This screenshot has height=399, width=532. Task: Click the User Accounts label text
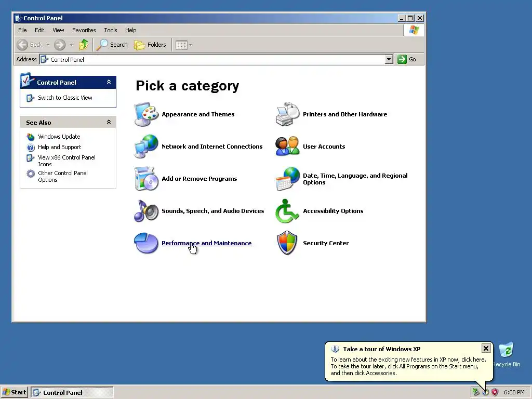pyautogui.click(x=324, y=147)
